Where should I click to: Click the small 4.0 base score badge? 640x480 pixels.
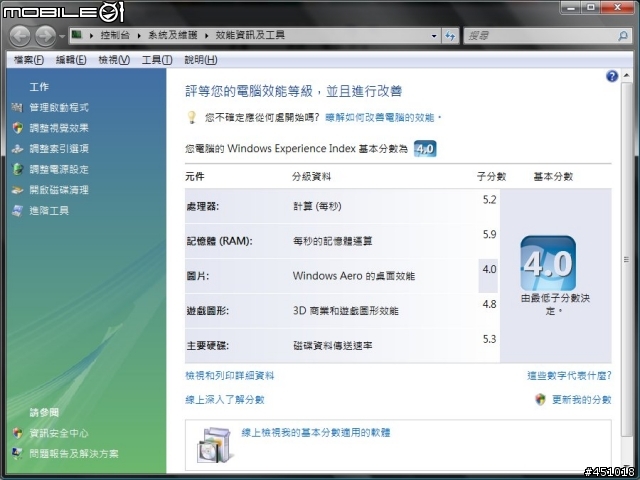click(x=425, y=149)
